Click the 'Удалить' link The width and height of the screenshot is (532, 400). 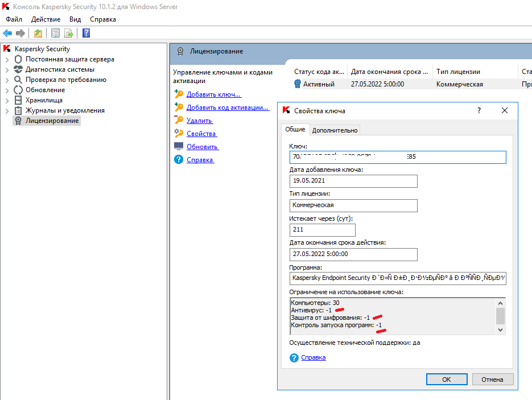200,121
